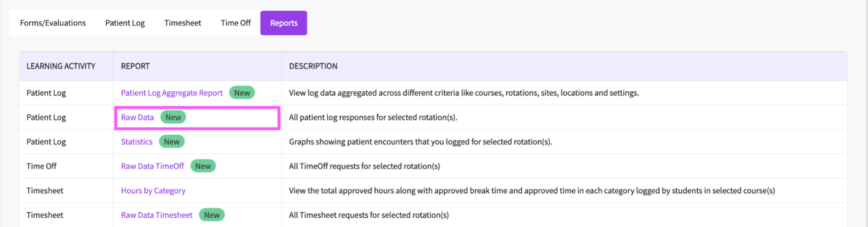Open the Hours by Category report
The width and height of the screenshot is (868, 227).
153,191
